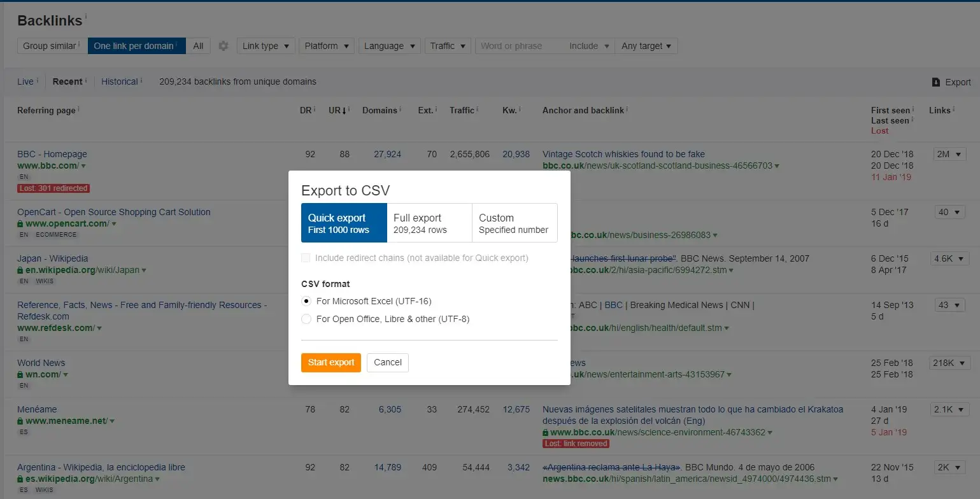980x499 pixels.
Task: Switch to the Live backlinks tab
Action: [25, 81]
